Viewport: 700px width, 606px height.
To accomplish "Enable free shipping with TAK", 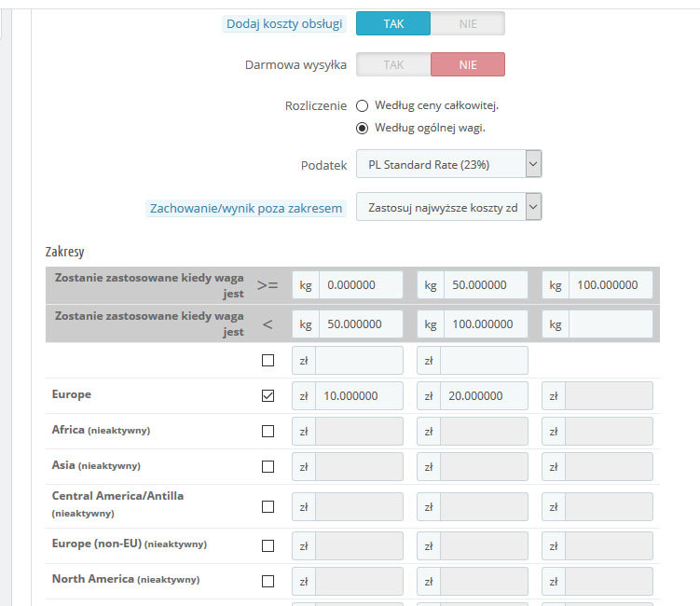I will (393, 64).
